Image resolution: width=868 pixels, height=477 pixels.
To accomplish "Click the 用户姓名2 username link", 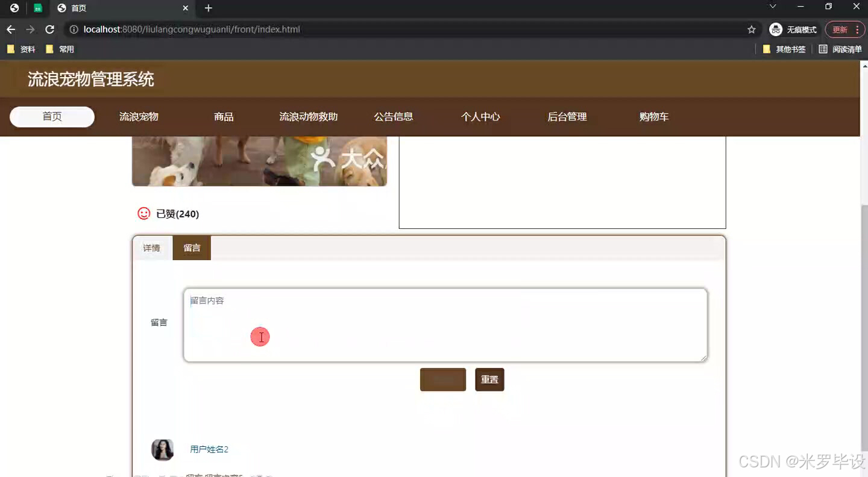I will click(209, 449).
